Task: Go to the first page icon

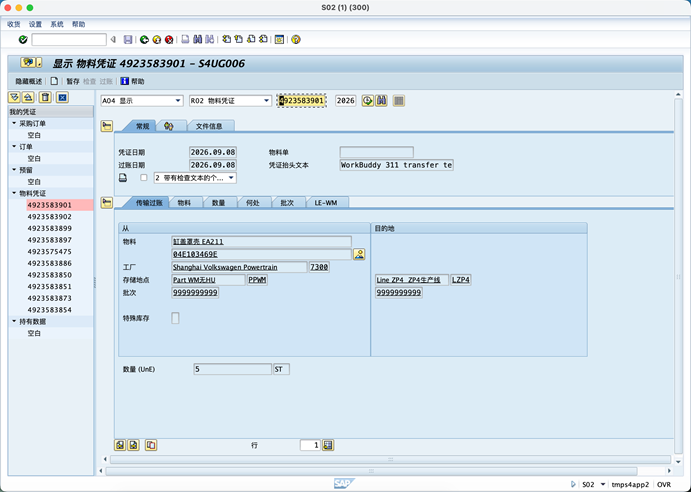Action: [227, 40]
